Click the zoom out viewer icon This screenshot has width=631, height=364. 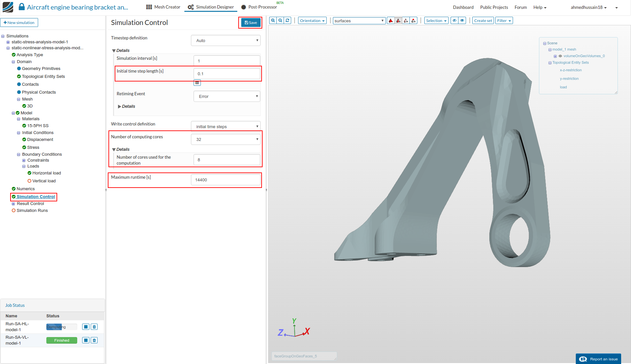click(x=280, y=20)
